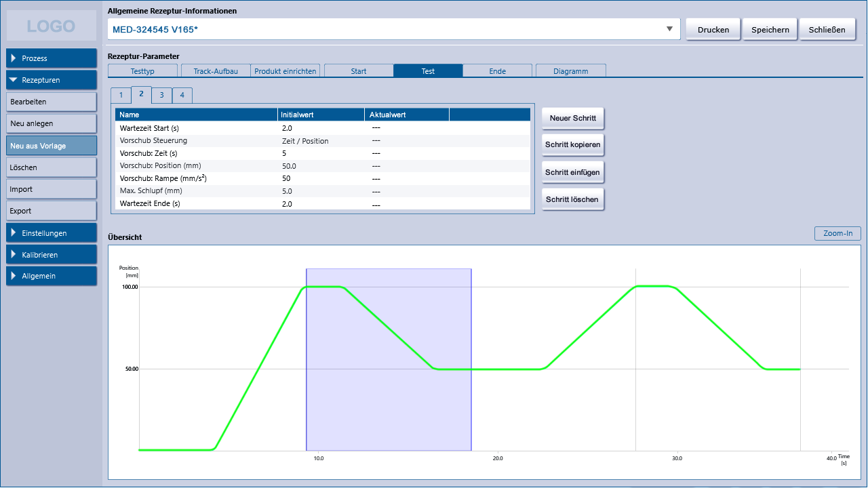Choose Export in the sidebar
Image resolution: width=868 pixels, height=488 pixels.
pyautogui.click(x=52, y=211)
